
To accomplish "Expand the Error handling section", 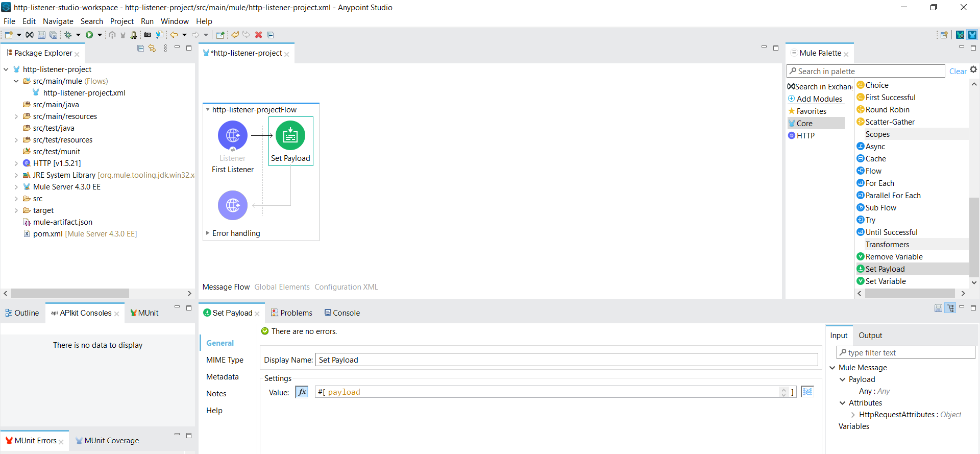I will coord(208,233).
